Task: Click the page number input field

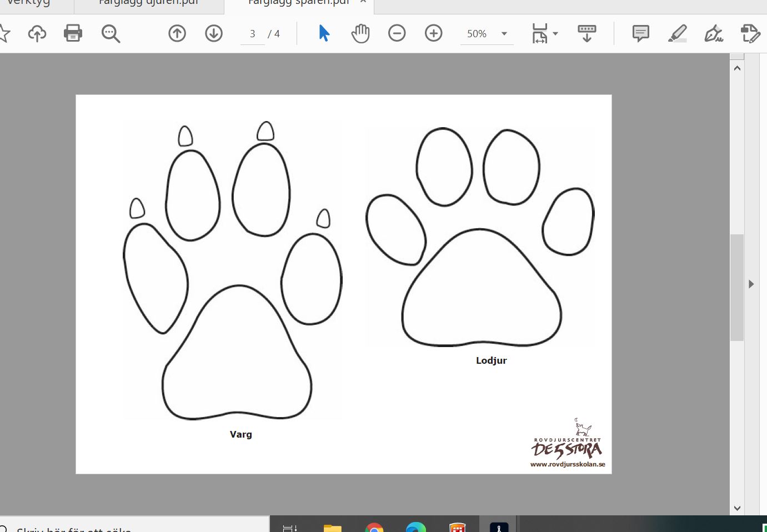Action: (253, 34)
